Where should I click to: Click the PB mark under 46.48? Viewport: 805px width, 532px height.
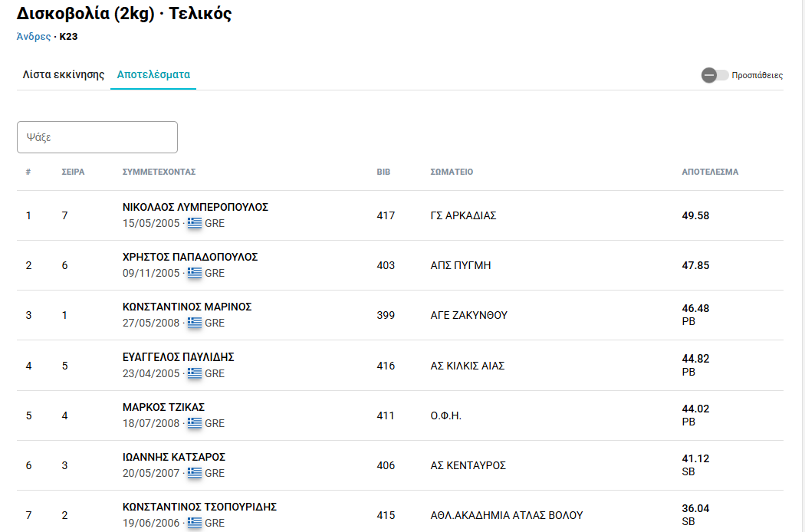(688, 321)
